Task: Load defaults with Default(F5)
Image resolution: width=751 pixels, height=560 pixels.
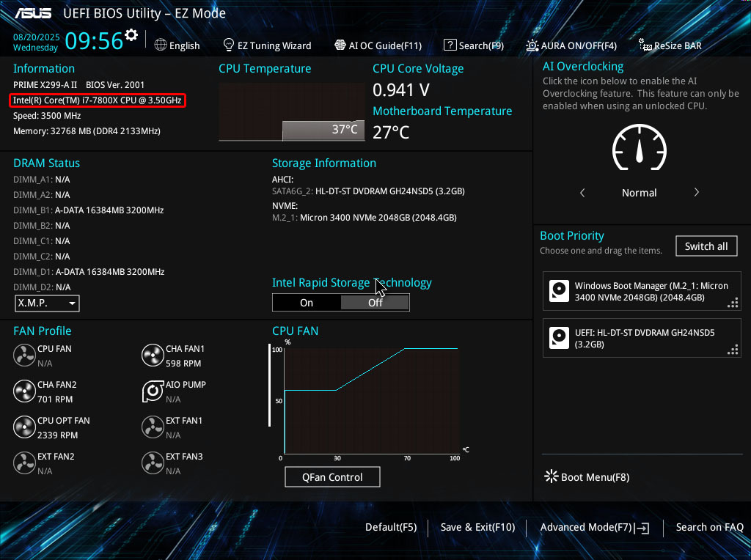Action: (391, 528)
